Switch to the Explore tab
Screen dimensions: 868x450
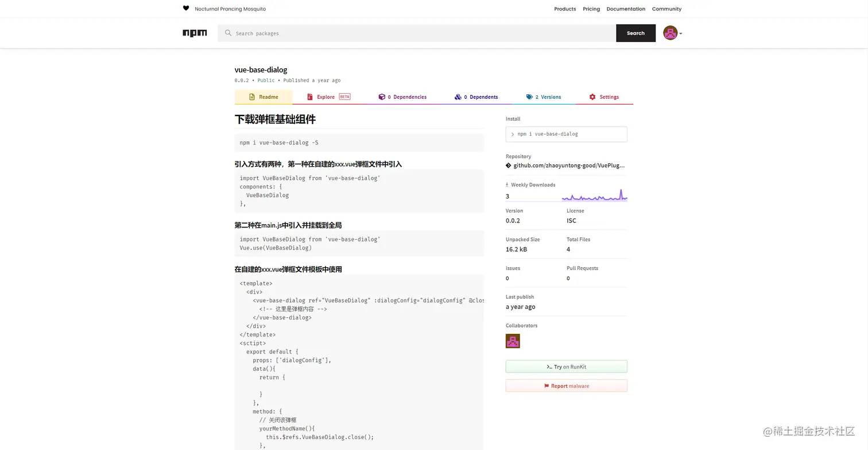(x=328, y=97)
